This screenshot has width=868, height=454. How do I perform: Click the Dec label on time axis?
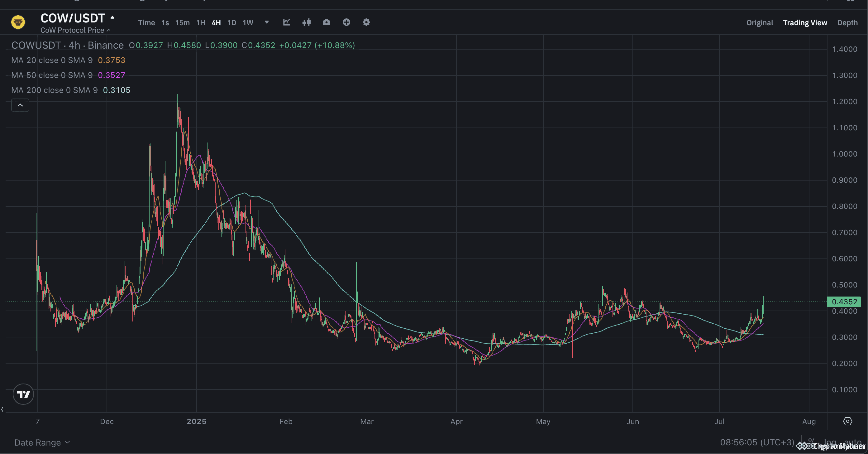point(107,421)
